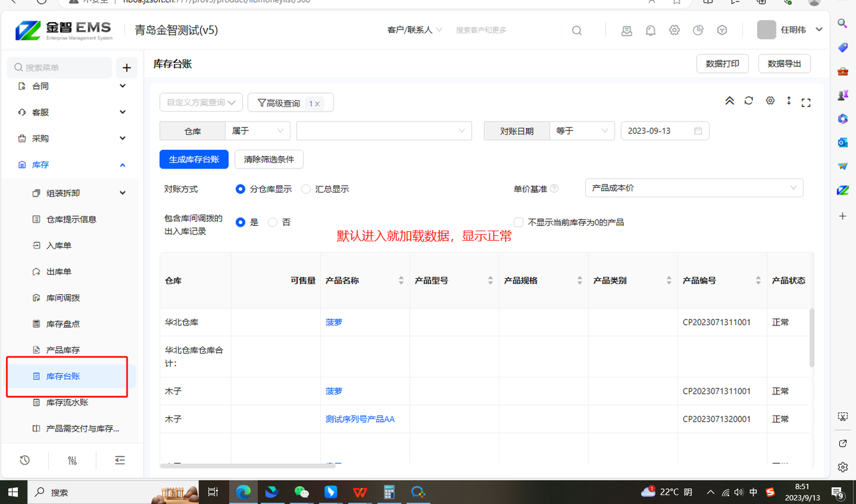
Task: Open 菠萝 link in 华北仓库 row
Action: coord(334,322)
